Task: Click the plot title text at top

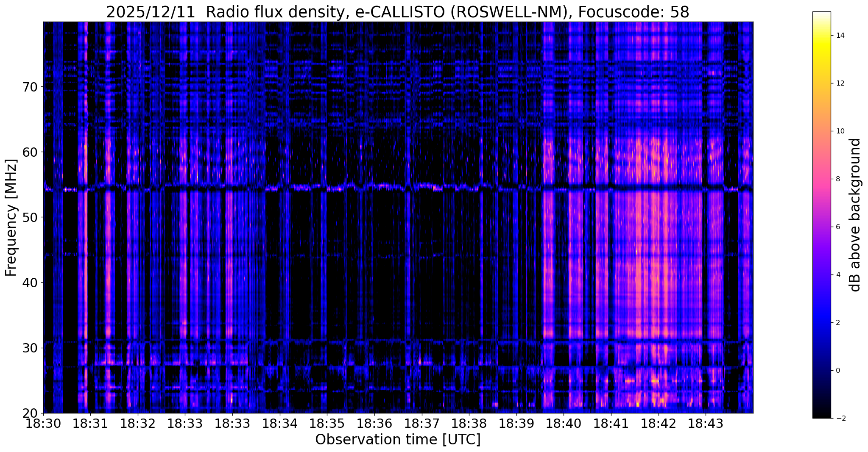Action: tap(398, 12)
